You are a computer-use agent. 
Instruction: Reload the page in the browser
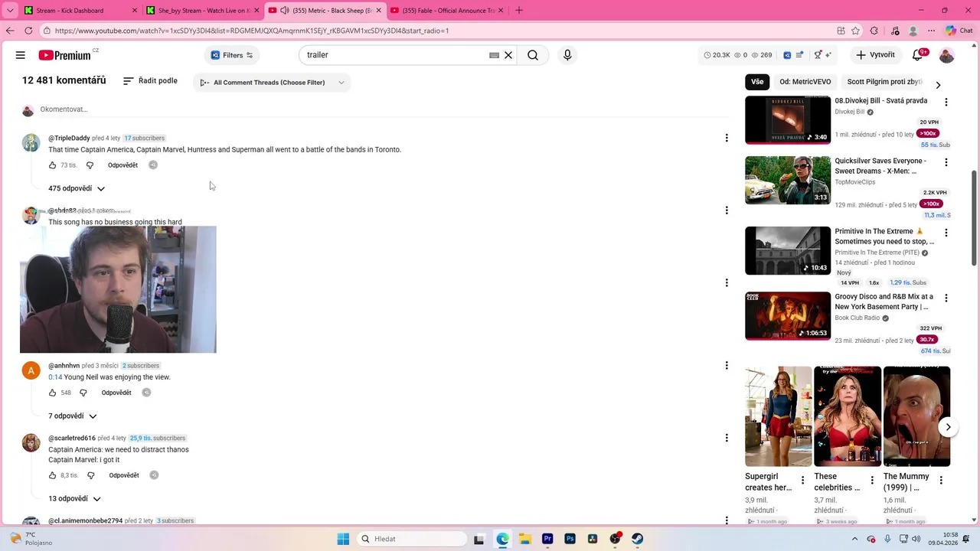coord(28,31)
